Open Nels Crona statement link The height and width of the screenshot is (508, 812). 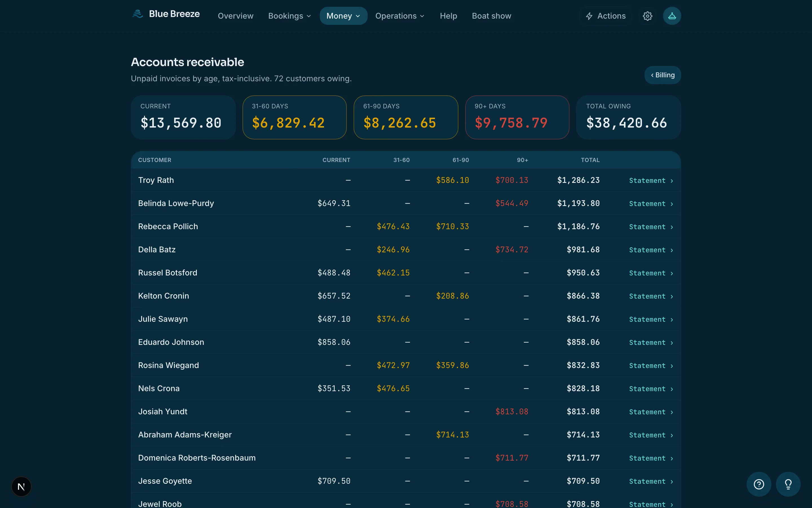tap(651, 389)
